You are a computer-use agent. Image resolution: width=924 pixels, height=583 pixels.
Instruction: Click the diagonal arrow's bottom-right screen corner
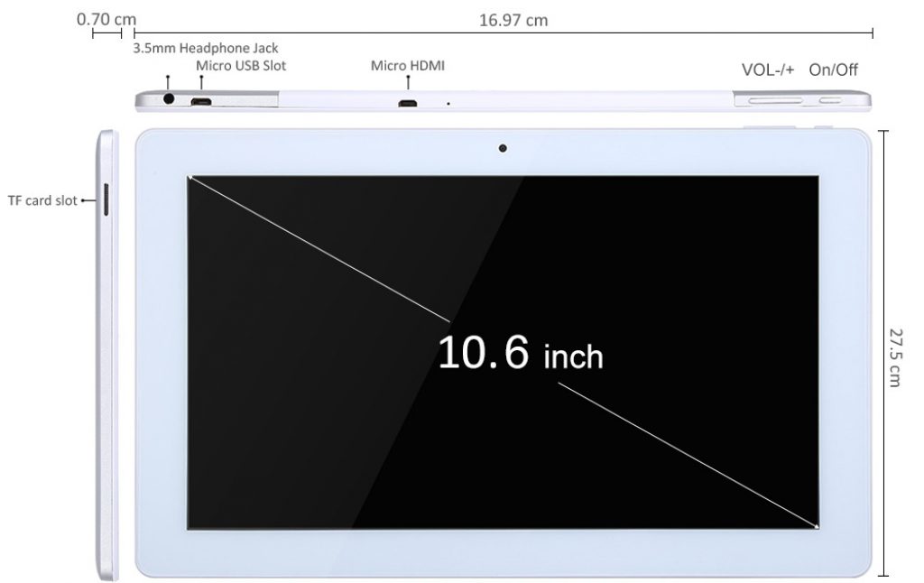coord(817,526)
